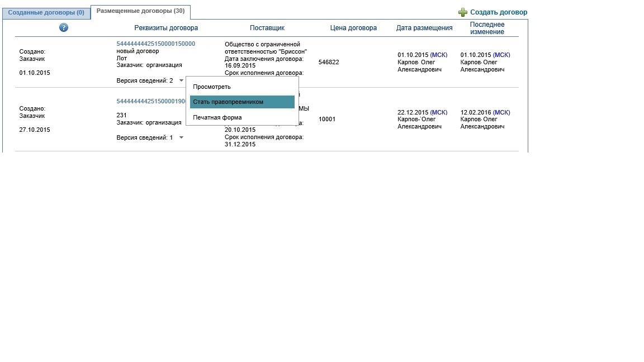Click (МСК) beside 01.10.2015 under Дата размещения
This screenshot has height=362, width=644.
coord(438,55)
